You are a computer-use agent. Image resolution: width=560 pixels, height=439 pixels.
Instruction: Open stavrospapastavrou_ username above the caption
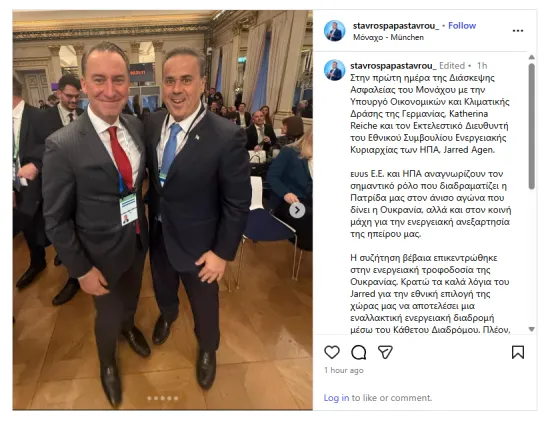coord(393,66)
